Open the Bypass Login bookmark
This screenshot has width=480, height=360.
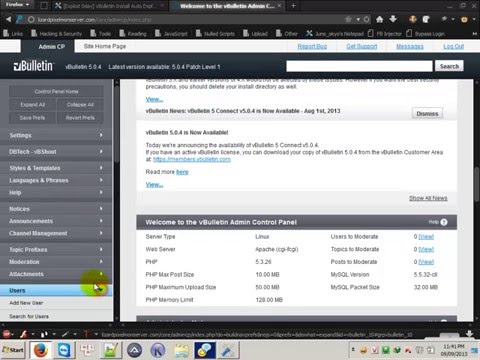(426, 34)
